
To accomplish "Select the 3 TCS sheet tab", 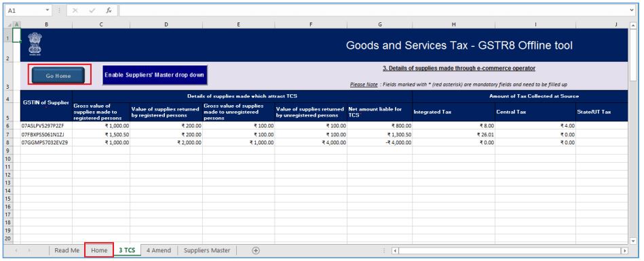I will pyautogui.click(x=127, y=250).
